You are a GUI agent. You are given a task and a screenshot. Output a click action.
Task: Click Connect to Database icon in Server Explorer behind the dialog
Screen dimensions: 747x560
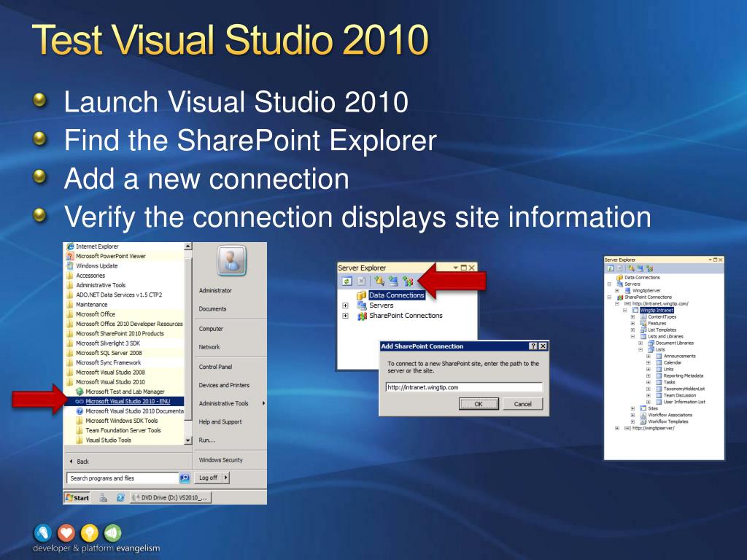point(379,281)
